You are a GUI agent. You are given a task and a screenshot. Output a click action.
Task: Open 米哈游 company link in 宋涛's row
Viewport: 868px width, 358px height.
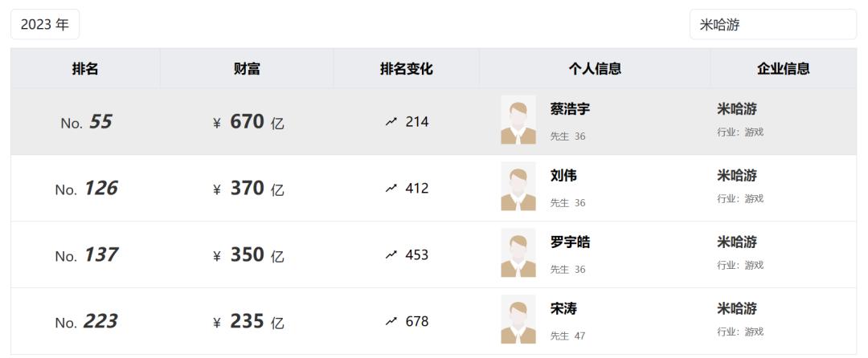737,308
